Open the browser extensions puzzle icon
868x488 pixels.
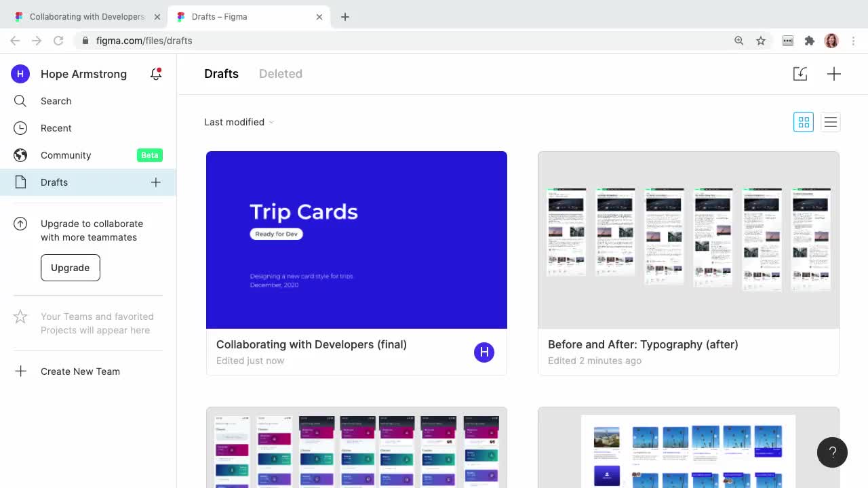(810, 41)
